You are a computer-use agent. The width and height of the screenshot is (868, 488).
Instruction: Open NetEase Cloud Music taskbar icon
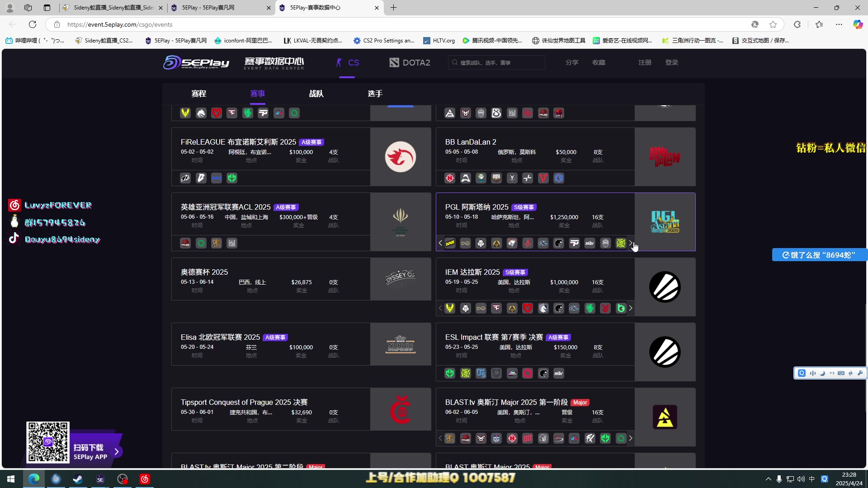145,479
